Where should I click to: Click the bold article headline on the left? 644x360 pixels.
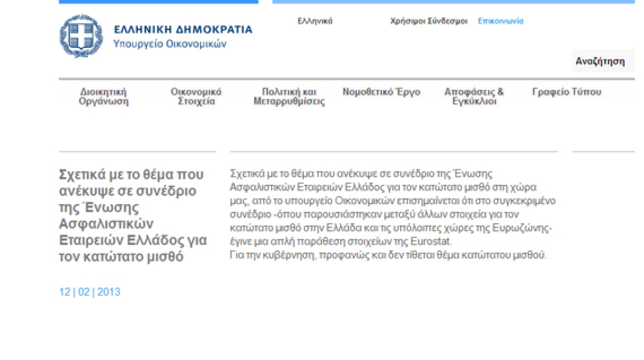[x=133, y=215]
